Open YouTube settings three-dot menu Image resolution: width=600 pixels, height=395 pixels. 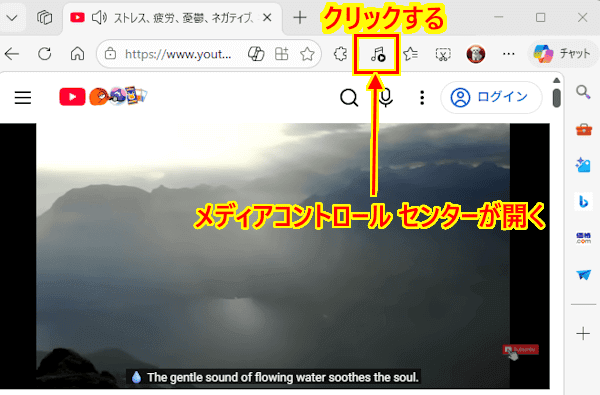(422, 98)
